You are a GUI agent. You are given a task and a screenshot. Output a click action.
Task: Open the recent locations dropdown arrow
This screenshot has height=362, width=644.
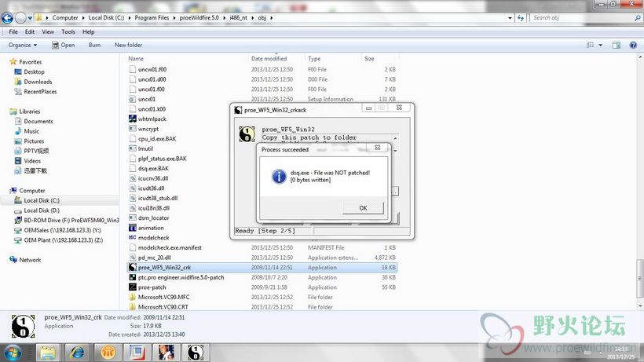(x=30, y=18)
